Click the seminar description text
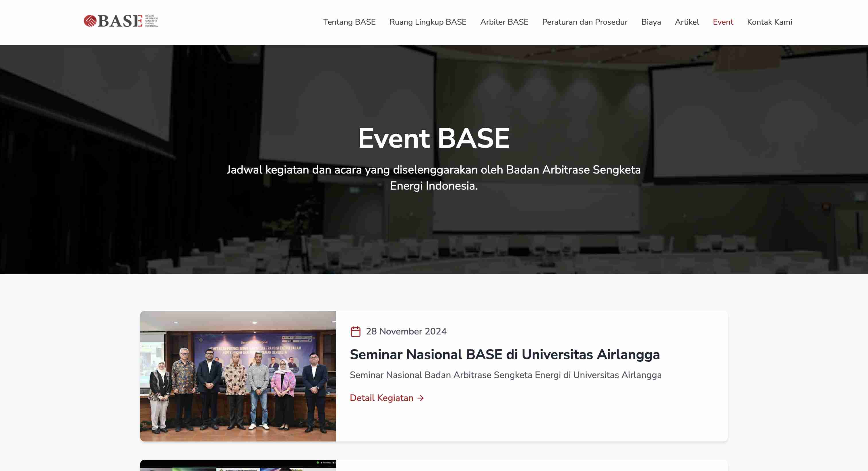This screenshot has height=471, width=868. pos(505,375)
